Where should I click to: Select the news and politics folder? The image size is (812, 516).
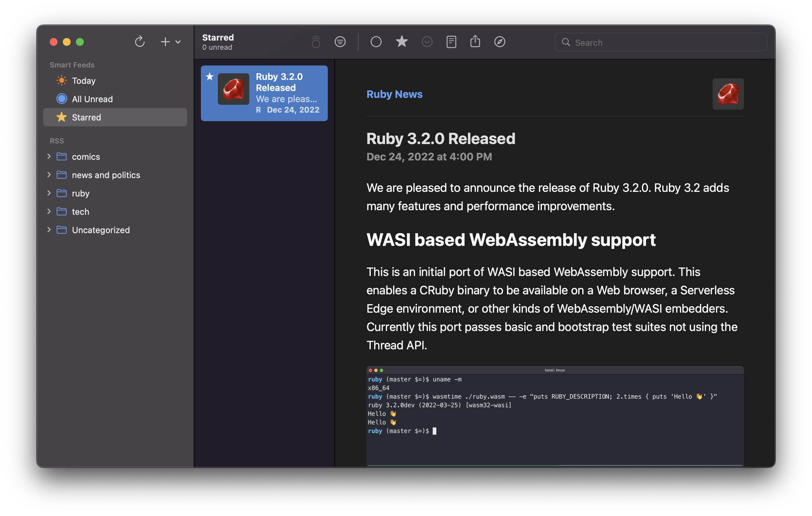(115, 175)
